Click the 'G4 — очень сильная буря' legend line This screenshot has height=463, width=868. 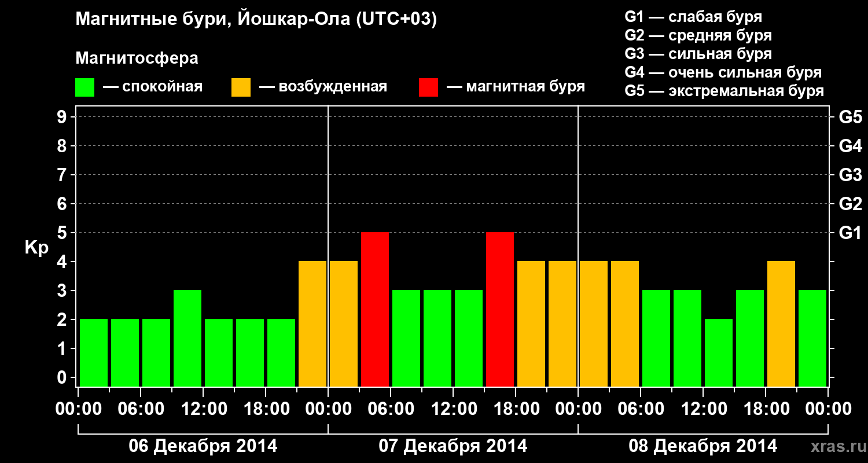(723, 72)
